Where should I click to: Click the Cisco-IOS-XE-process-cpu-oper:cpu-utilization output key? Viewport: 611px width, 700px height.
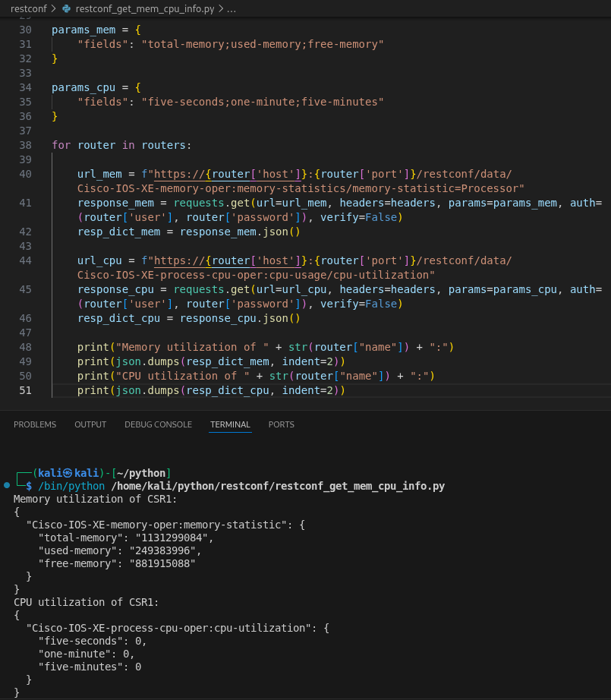pyautogui.click(x=168, y=628)
